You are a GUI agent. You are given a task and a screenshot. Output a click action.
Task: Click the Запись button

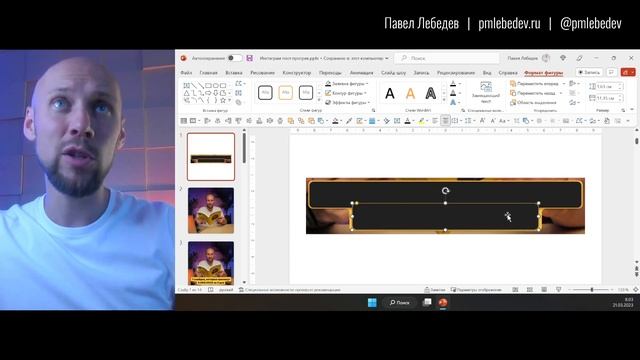589,72
